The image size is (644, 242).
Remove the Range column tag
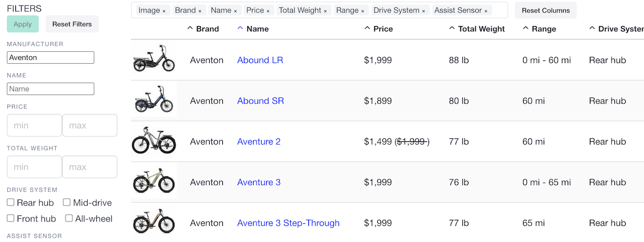(x=362, y=11)
